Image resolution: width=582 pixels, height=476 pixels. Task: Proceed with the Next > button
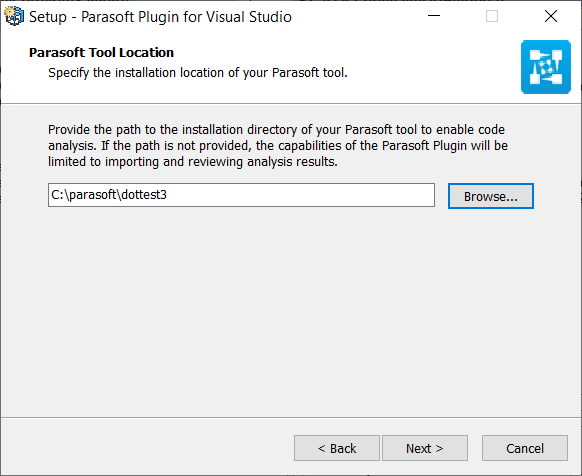point(425,448)
